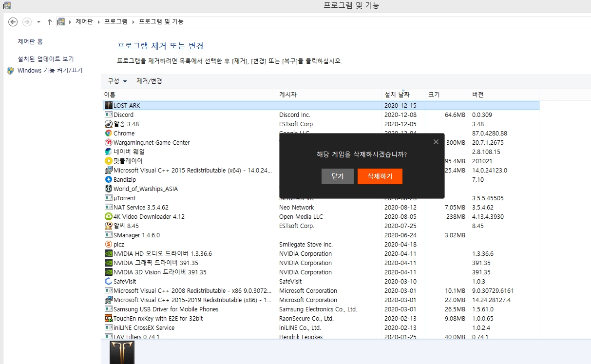Click the 4K Video Downloader icon
This screenshot has width=591, height=364.
coord(109,217)
